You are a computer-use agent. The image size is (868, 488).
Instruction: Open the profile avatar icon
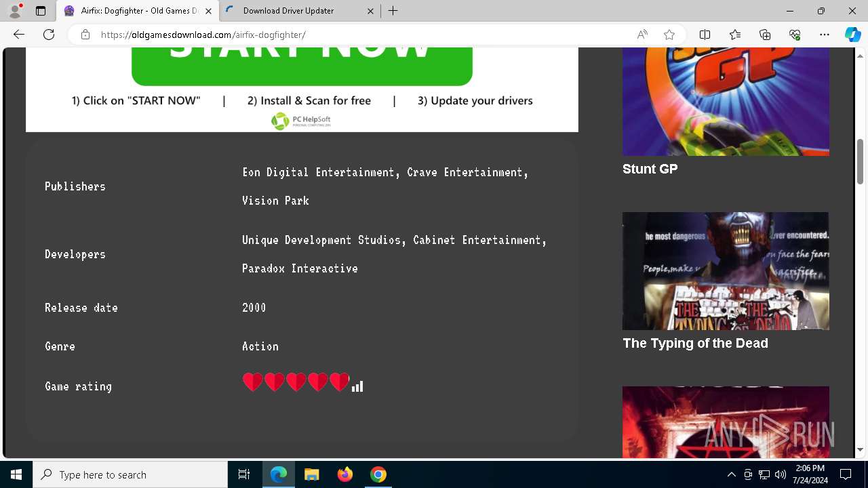click(15, 11)
